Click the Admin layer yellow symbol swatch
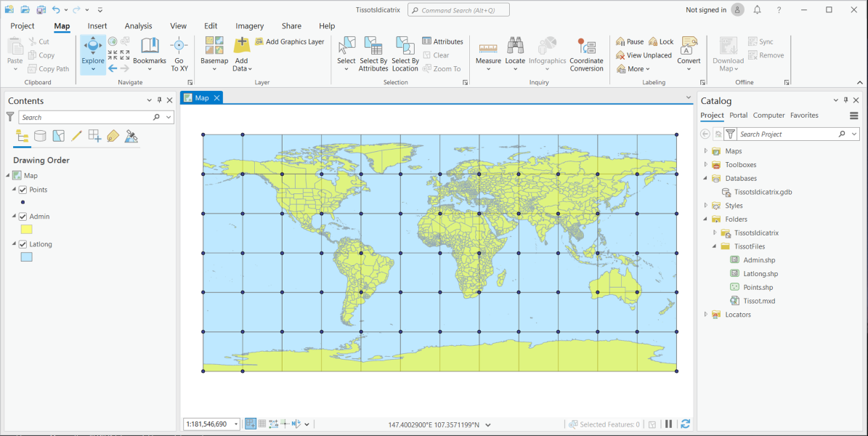The width and height of the screenshot is (868, 436). pyautogui.click(x=26, y=230)
